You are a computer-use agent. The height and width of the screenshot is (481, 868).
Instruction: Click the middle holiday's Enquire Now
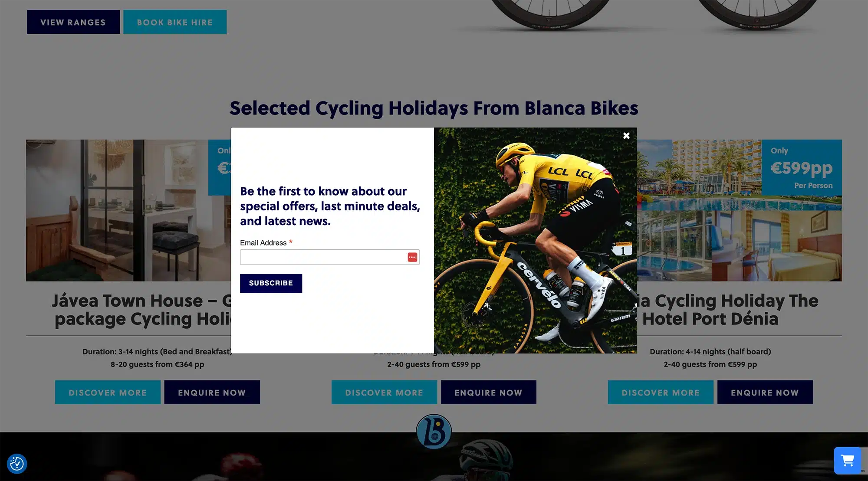pos(488,393)
